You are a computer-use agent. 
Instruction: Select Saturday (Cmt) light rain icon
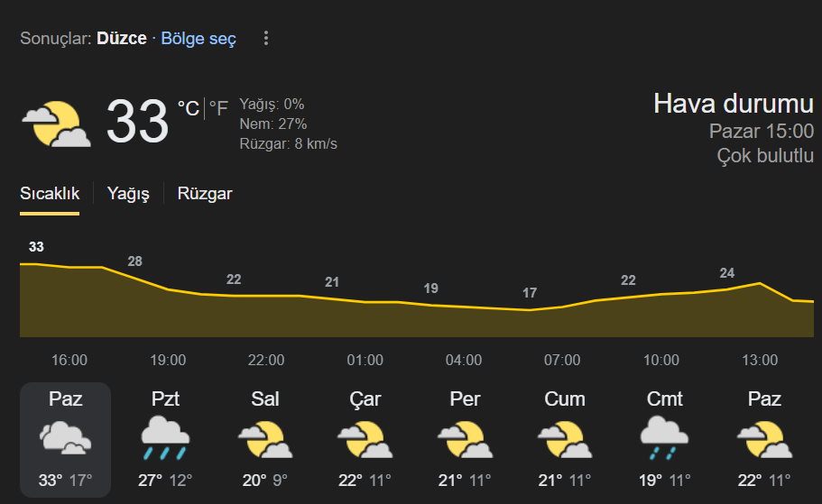[x=664, y=438]
